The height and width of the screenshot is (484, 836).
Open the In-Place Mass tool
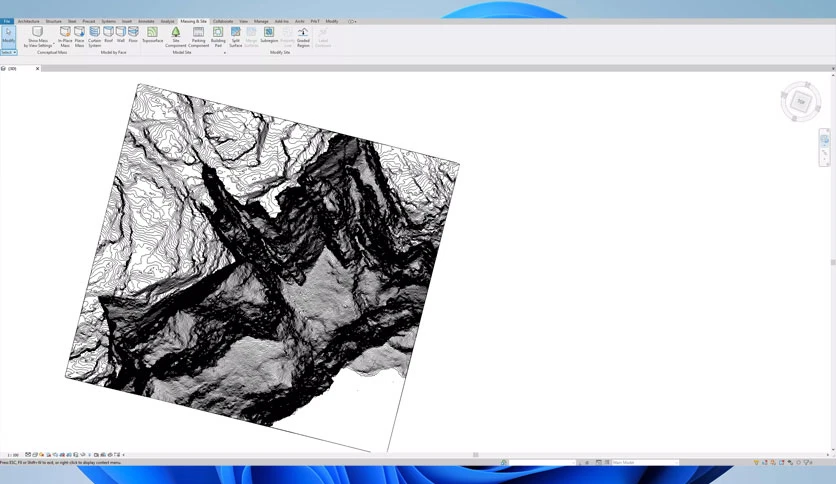point(65,37)
